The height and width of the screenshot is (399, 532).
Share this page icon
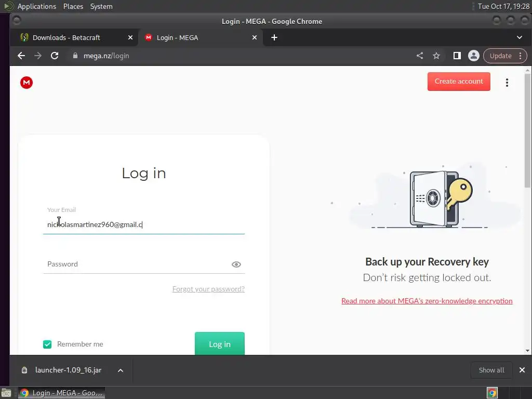coord(420,56)
